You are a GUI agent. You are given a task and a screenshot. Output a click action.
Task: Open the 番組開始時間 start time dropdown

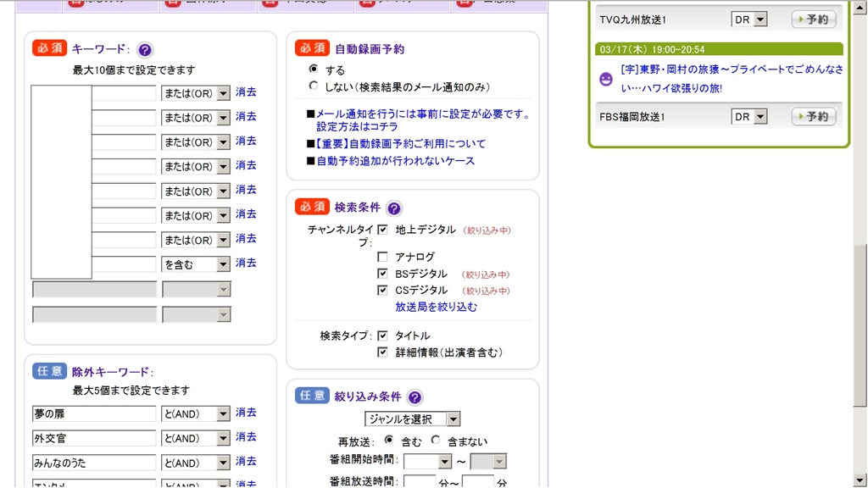coord(428,461)
